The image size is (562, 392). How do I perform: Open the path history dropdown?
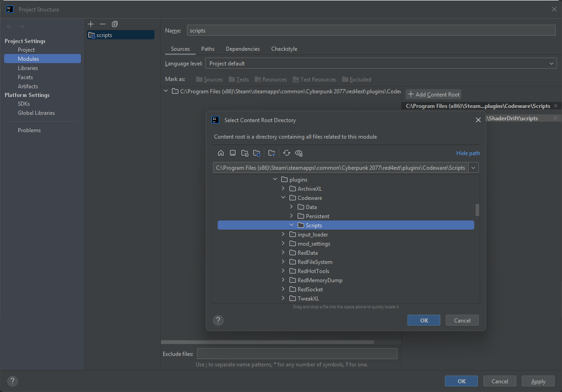point(474,168)
